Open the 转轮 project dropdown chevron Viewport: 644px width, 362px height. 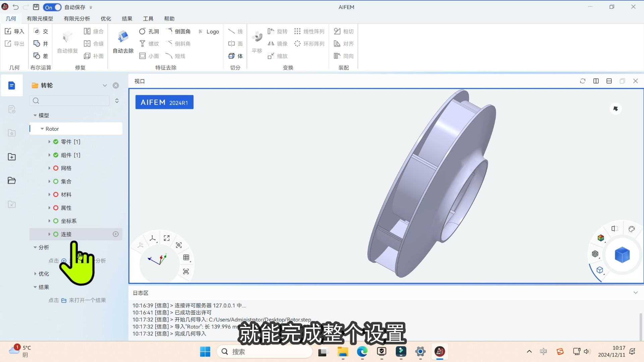point(105,85)
